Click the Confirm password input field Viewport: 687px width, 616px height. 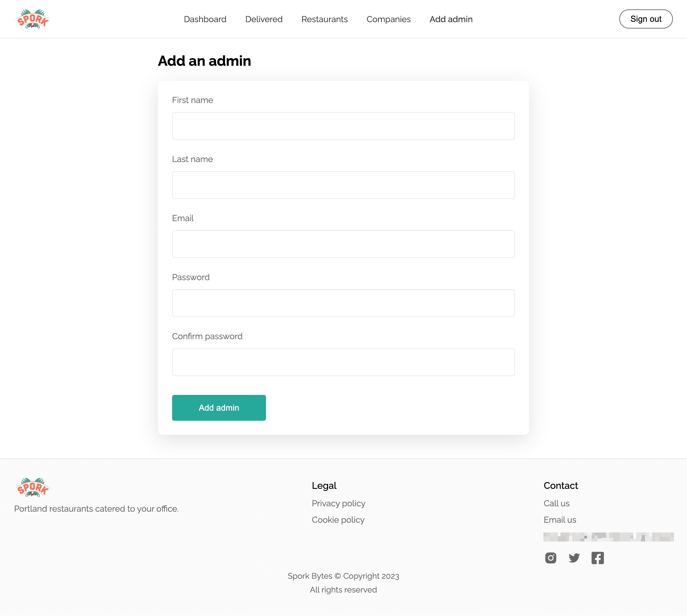point(343,362)
